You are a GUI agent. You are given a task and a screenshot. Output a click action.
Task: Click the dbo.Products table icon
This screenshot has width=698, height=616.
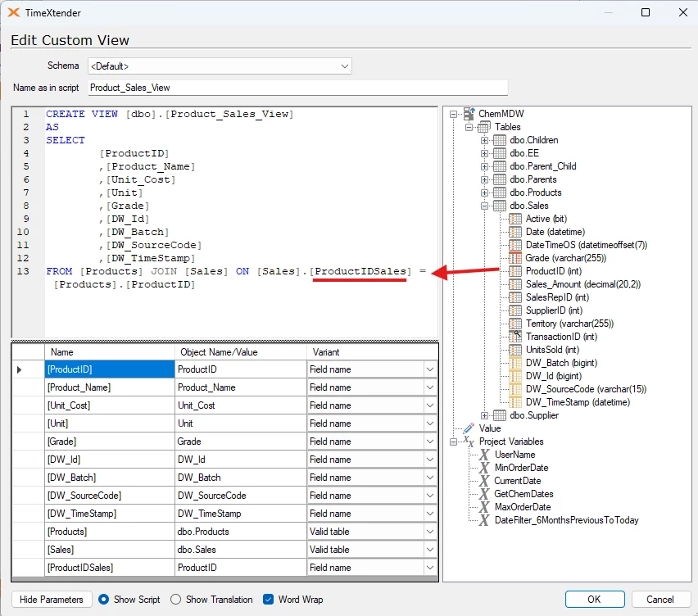pyautogui.click(x=500, y=192)
